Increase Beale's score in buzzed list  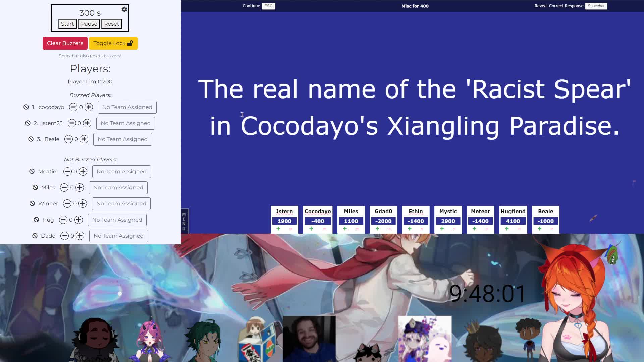pos(84,139)
